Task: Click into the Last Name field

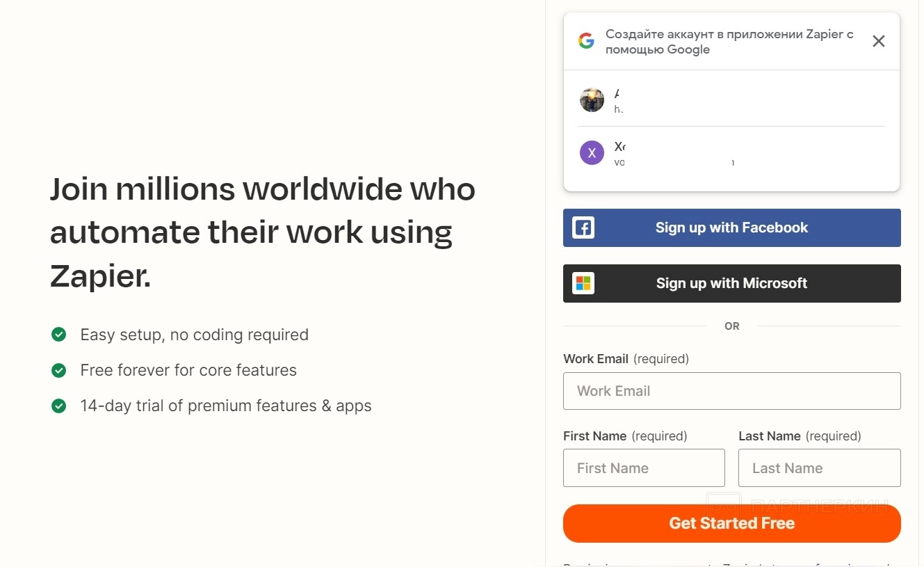Action: 819,468
